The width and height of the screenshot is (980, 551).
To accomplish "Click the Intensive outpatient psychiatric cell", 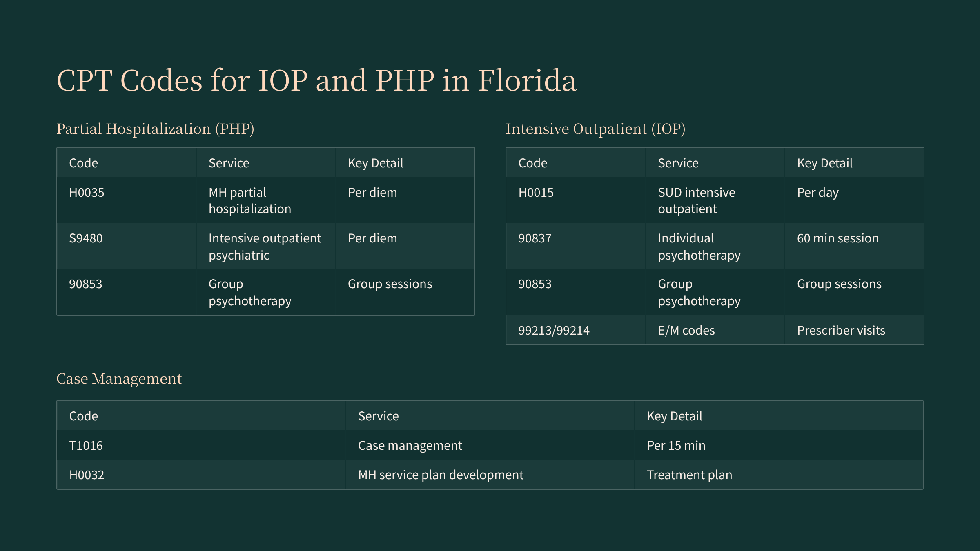I will coord(265,247).
